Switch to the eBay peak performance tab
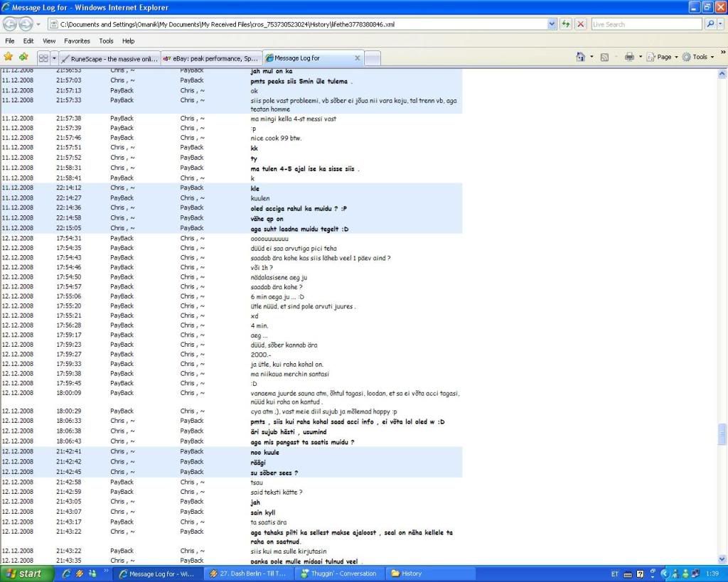Viewport: 728px width, 582px height. 211,58
